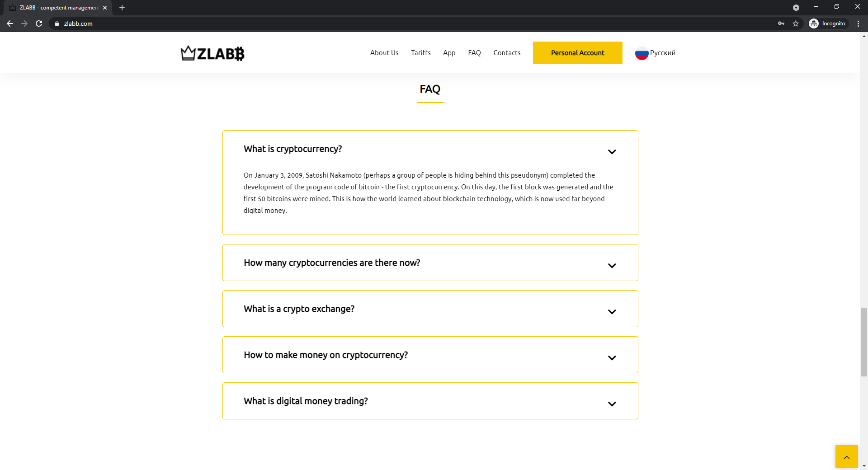The image size is (868, 470).
Task: Click the Personal Account button
Action: click(x=577, y=53)
